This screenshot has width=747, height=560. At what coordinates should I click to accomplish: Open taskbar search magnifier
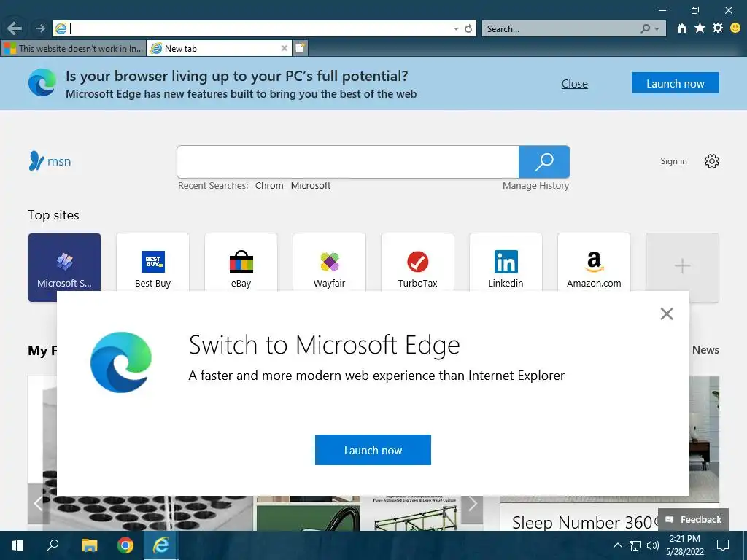(x=53, y=545)
